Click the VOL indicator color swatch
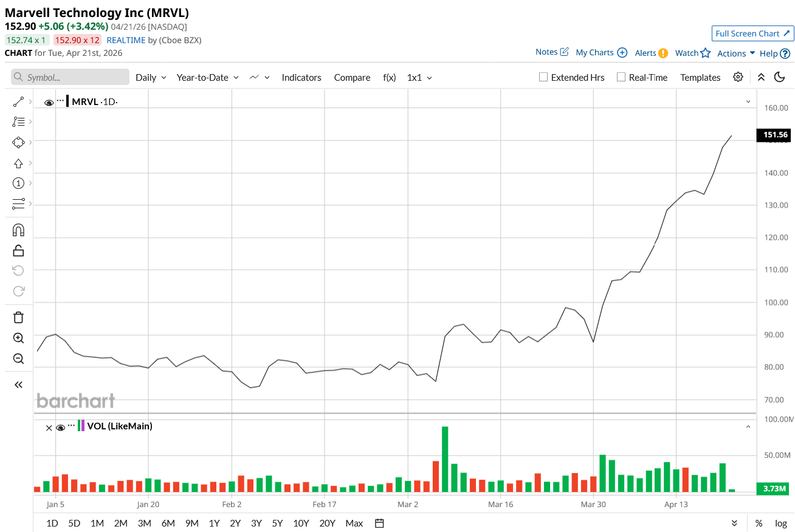 [81, 426]
